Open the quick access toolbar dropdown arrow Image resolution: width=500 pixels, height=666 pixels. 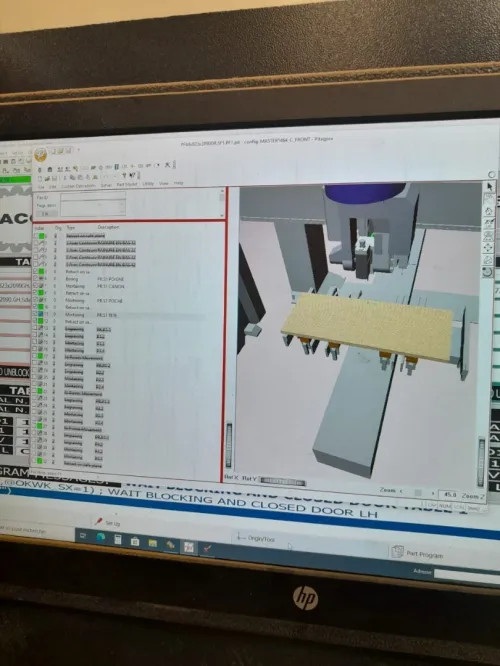(79, 150)
